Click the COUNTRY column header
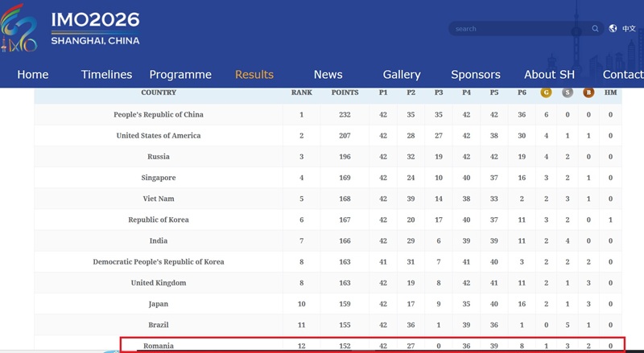 pos(159,92)
